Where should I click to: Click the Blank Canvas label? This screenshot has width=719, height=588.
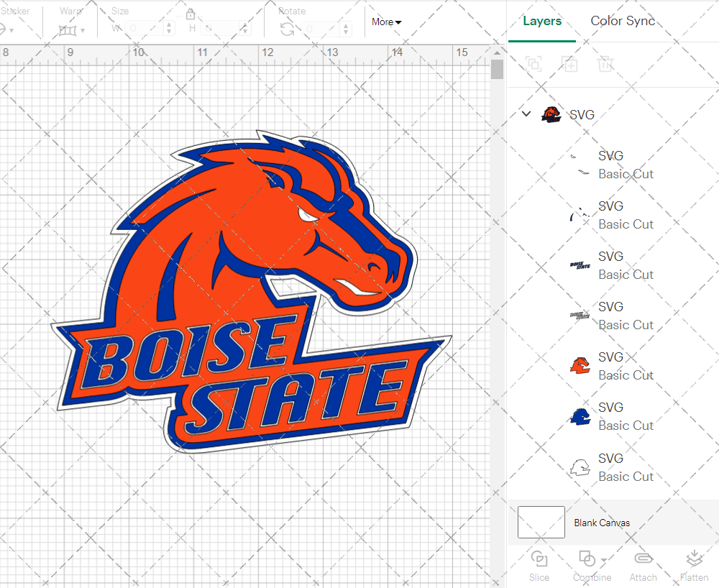[x=602, y=523]
